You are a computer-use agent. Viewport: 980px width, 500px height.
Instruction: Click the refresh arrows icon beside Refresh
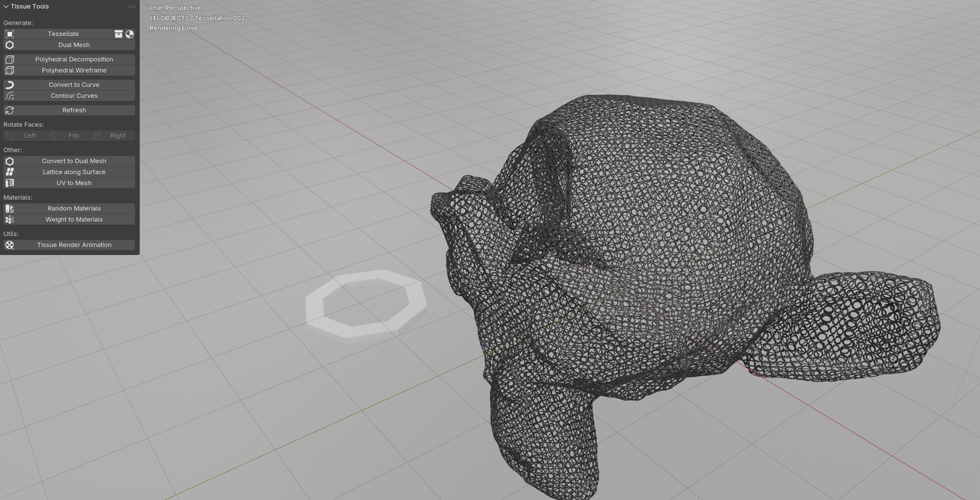pyautogui.click(x=9, y=109)
